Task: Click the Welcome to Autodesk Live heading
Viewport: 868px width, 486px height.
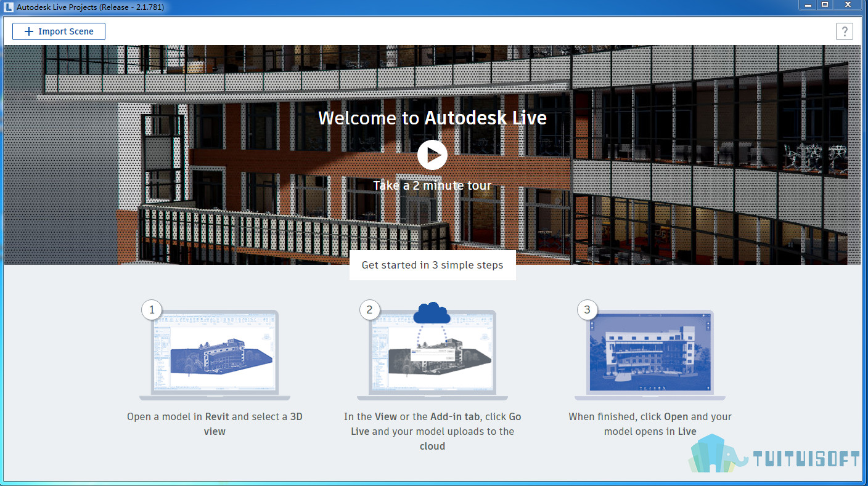Action: click(x=432, y=118)
